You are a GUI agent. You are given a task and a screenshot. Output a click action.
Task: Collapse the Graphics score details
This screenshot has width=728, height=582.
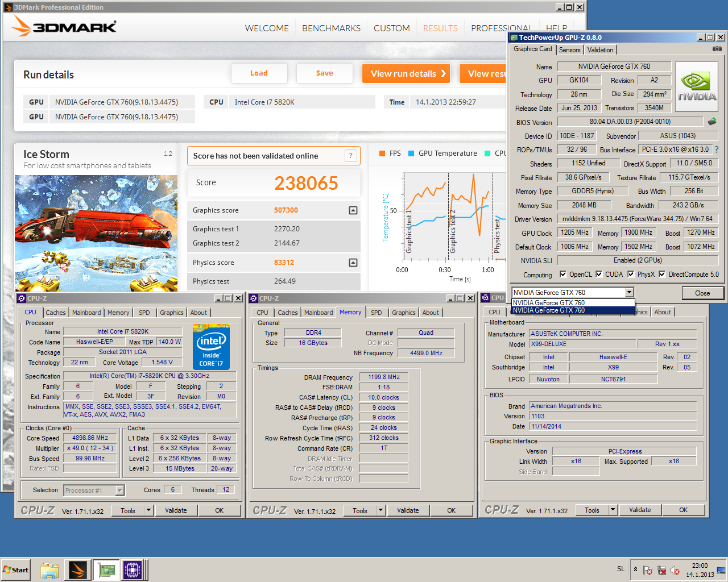pos(353,210)
